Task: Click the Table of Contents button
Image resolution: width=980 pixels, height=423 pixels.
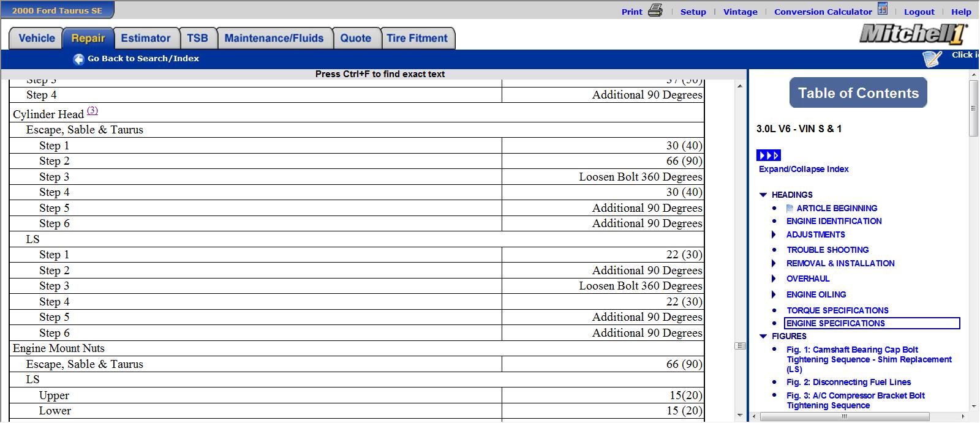Action: coord(858,93)
